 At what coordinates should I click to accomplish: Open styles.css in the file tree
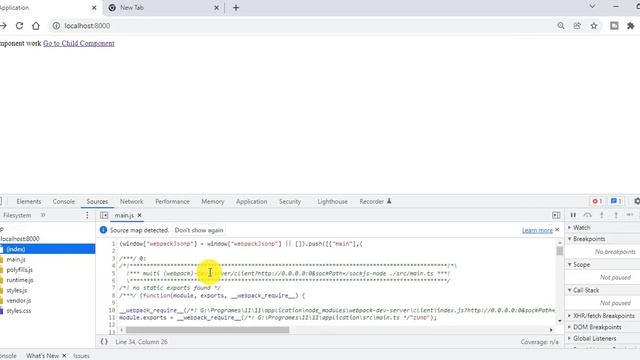click(x=19, y=311)
